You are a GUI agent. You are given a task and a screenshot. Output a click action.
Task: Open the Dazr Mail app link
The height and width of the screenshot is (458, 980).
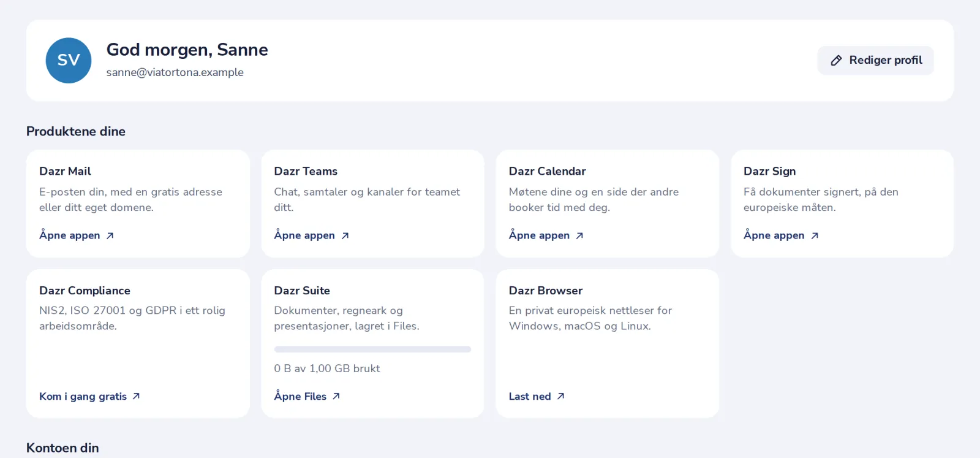click(x=77, y=235)
